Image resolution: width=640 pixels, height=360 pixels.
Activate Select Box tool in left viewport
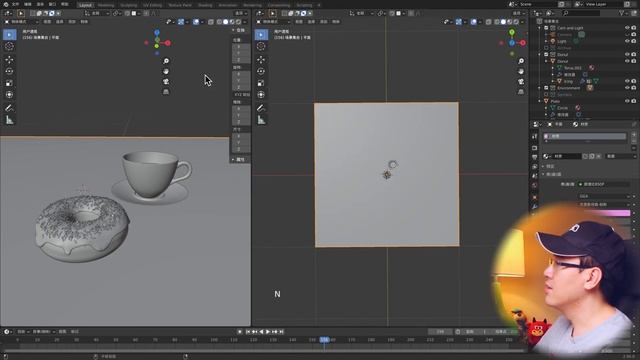coord(9,34)
